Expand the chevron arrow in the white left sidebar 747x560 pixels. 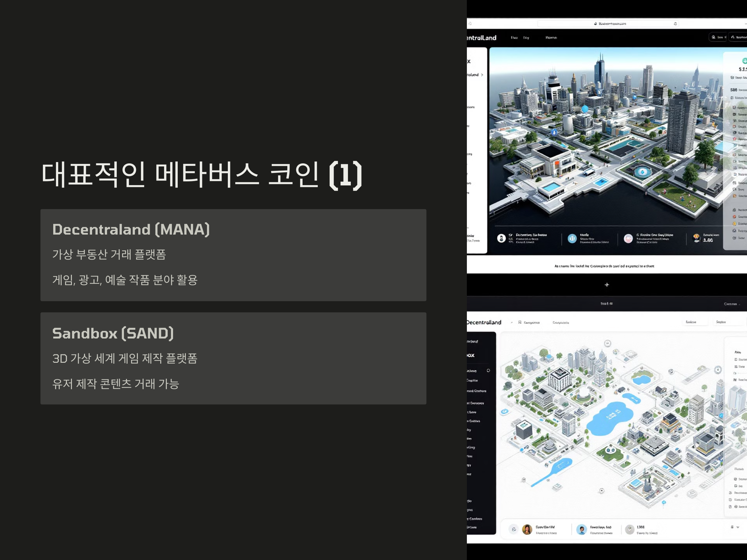(x=482, y=75)
